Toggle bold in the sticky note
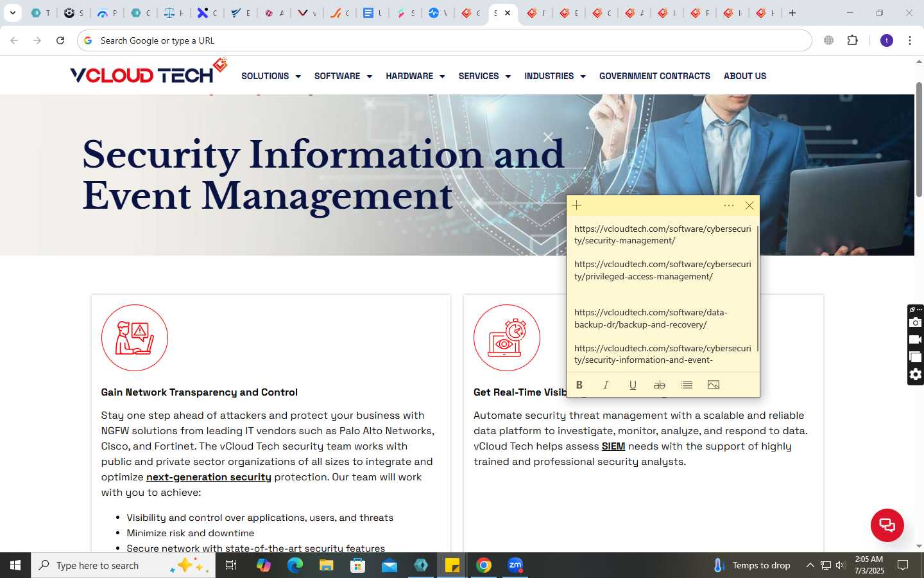Image resolution: width=924 pixels, height=578 pixels. tap(579, 385)
